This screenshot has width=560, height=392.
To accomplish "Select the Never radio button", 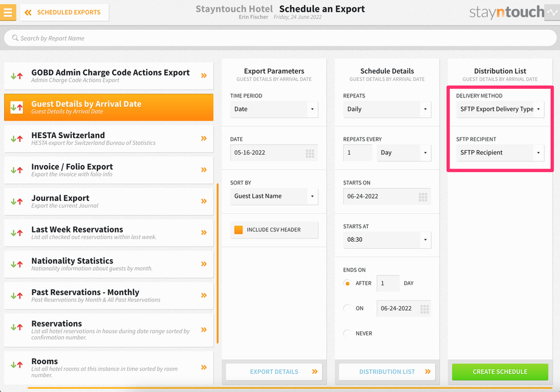I will (347, 334).
